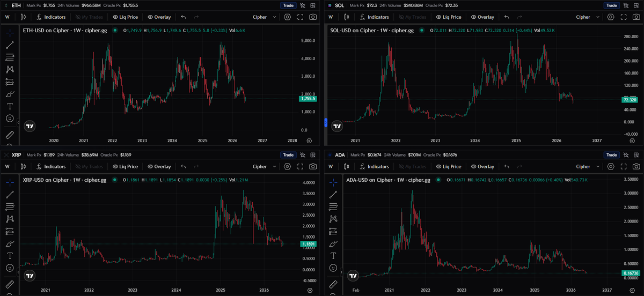The width and height of the screenshot is (644, 296).
Task: Open the W interval selector in SOL chart
Action: click(x=331, y=17)
